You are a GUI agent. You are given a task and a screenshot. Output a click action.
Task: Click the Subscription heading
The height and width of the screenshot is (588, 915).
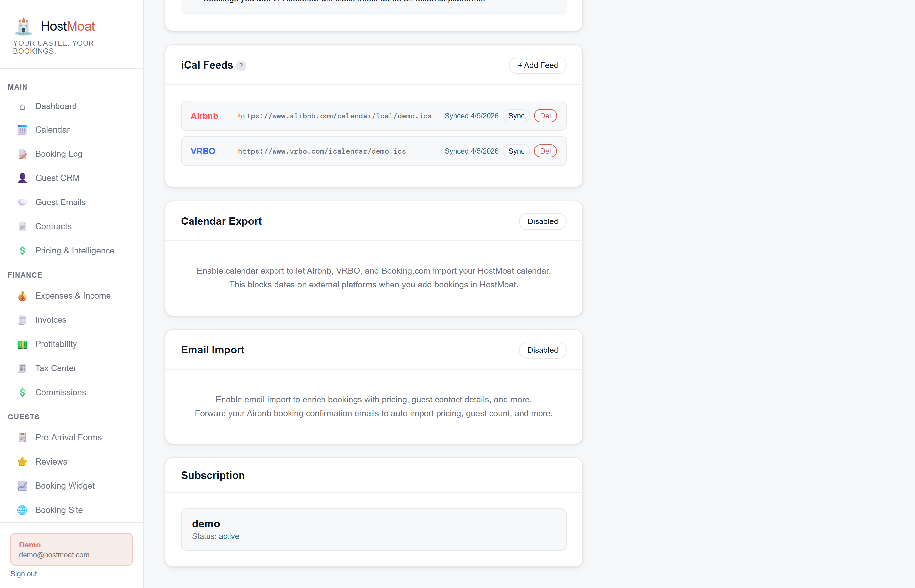[x=213, y=475]
